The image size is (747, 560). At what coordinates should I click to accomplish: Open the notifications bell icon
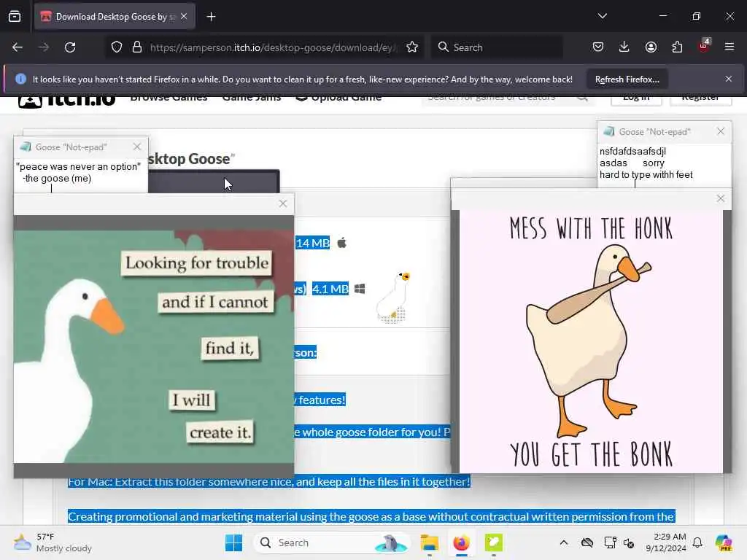coord(697,542)
